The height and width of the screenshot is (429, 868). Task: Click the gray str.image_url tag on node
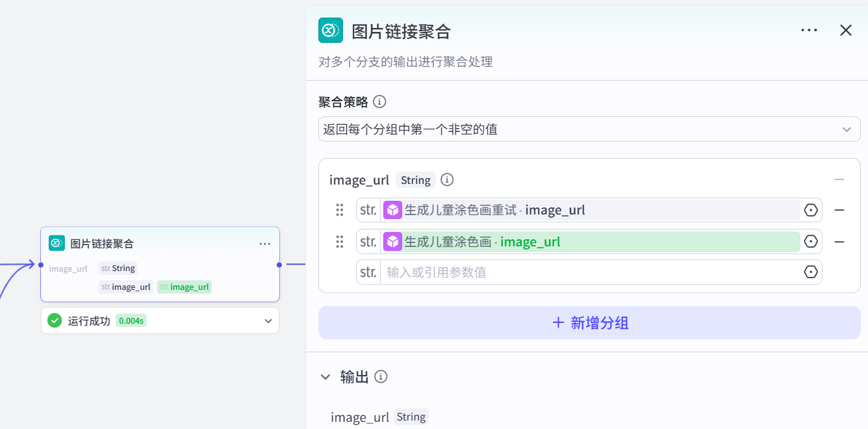(125, 287)
